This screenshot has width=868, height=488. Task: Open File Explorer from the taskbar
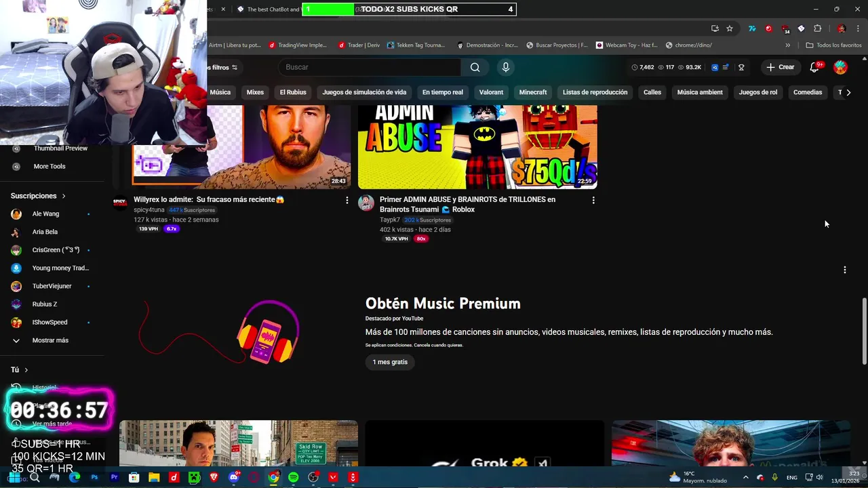click(x=154, y=477)
